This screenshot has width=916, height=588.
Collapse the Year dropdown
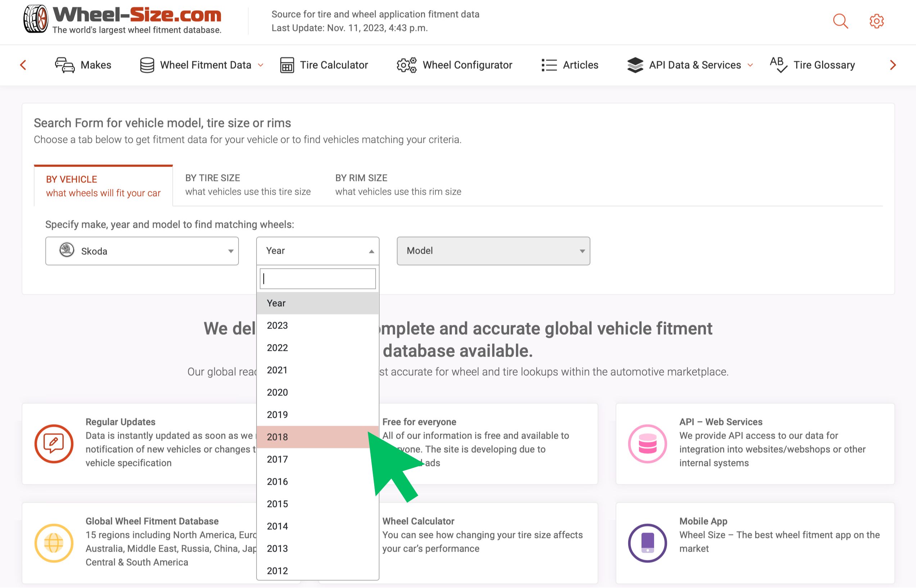(x=318, y=251)
